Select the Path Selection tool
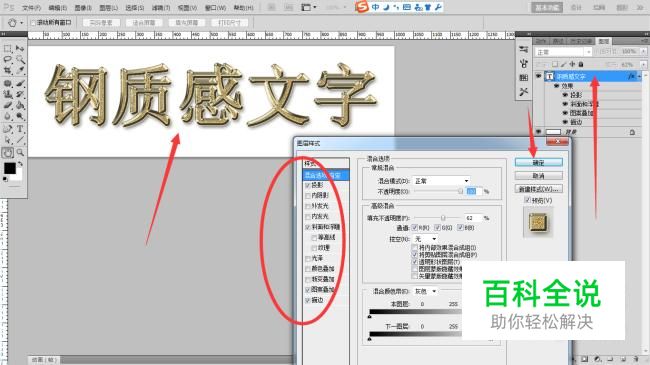The image size is (650, 365). [7, 140]
